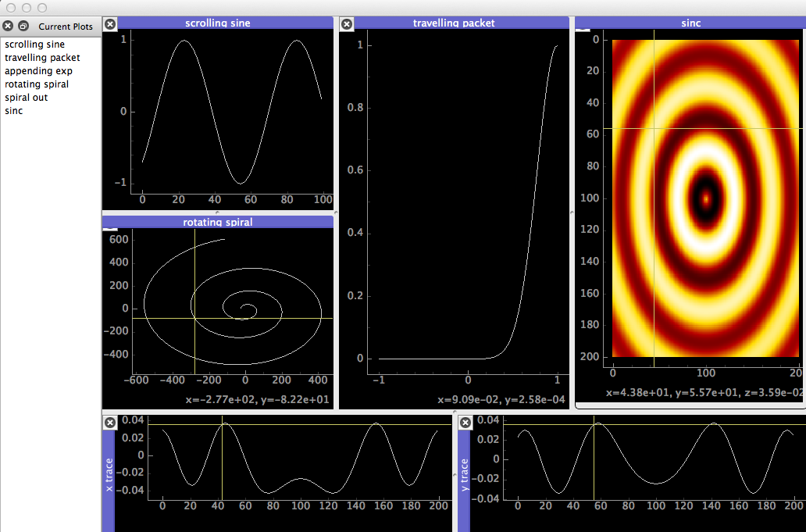Pick 'rotating spiral' in the plots list
806x532 pixels.
tap(37, 84)
